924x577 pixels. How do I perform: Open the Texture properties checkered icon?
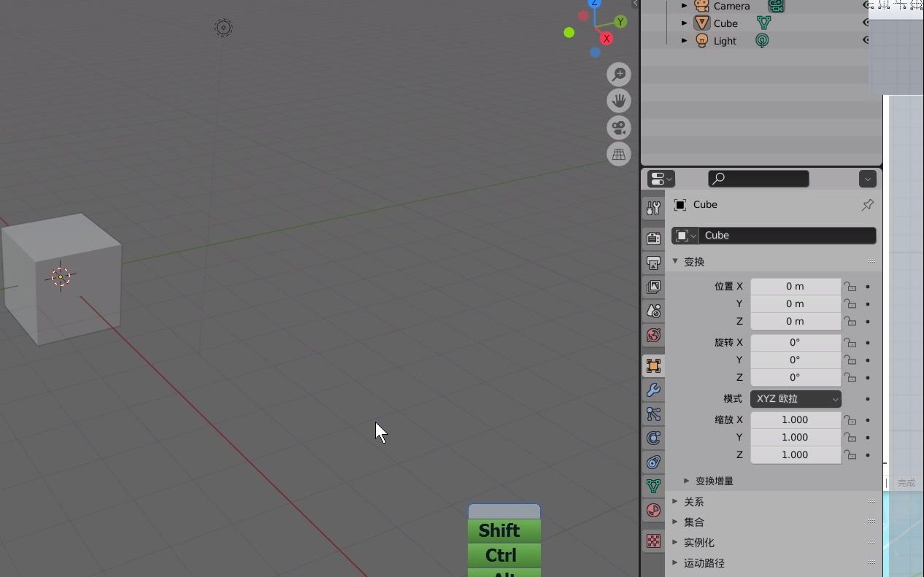pos(653,541)
